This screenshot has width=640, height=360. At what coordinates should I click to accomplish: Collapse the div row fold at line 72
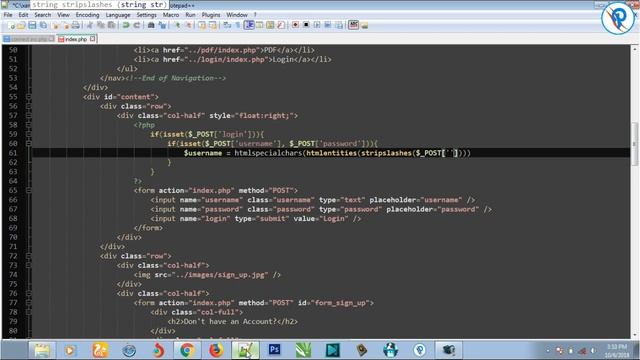pos(29,256)
